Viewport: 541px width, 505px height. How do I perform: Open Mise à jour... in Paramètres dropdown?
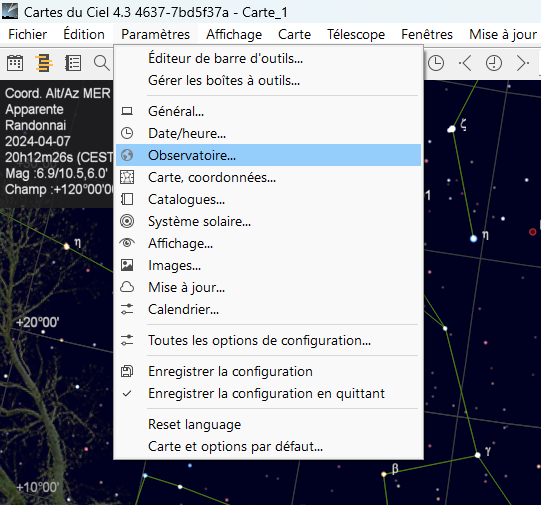point(268,287)
